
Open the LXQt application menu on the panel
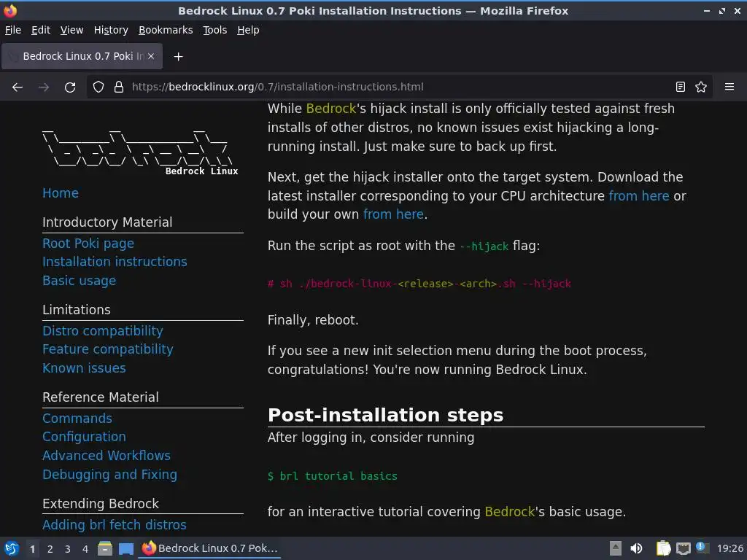coord(11,548)
